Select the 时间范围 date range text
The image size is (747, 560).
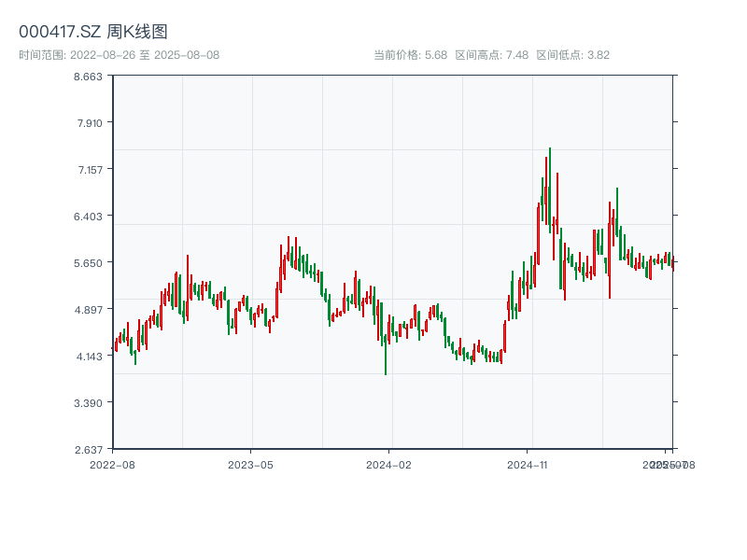pos(120,55)
